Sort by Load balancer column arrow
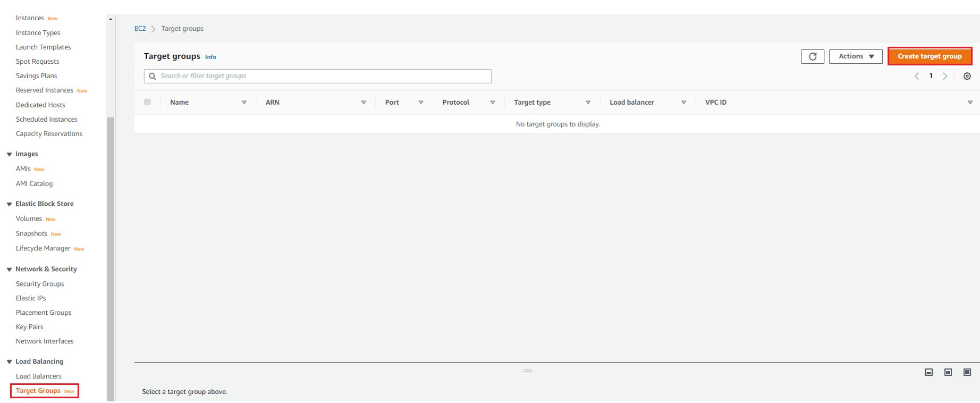Image resolution: width=980 pixels, height=403 pixels. tap(683, 103)
